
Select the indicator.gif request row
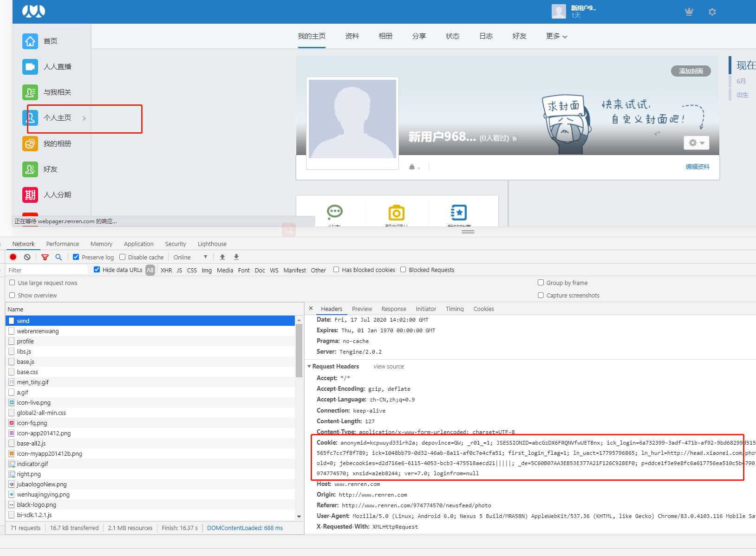150,464
